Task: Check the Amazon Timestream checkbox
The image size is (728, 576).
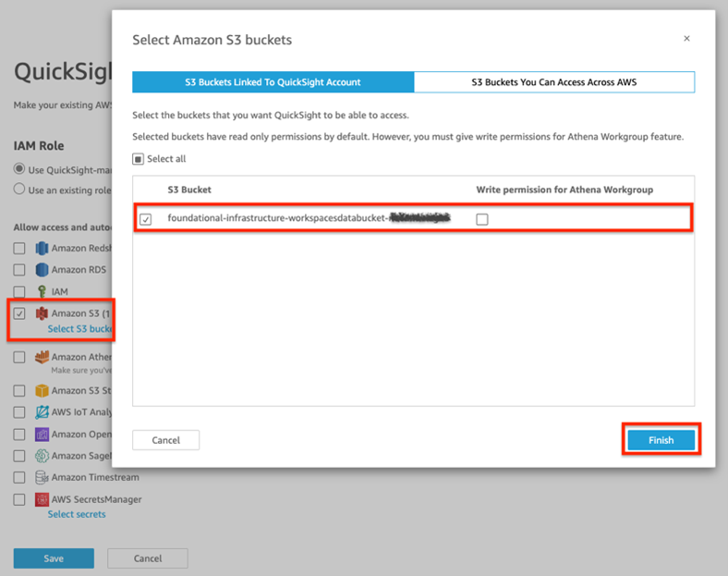Action: [x=19, y=477]
